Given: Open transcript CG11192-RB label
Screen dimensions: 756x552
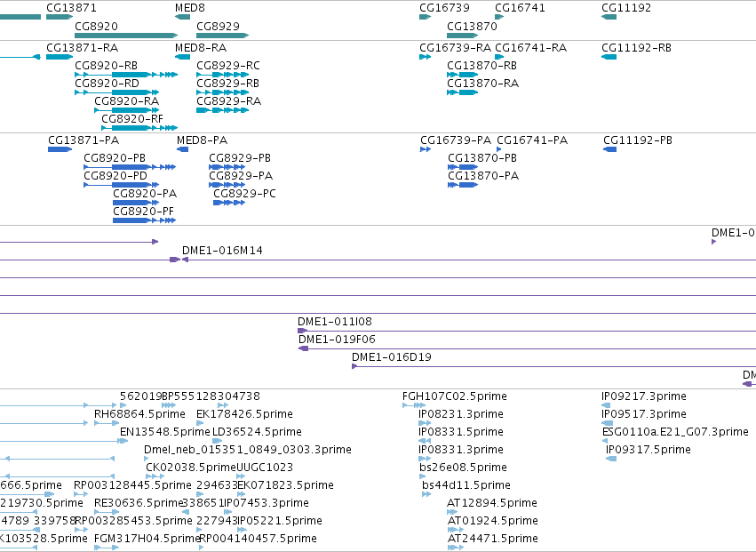Looking at the screenshot, I should 636,47.
